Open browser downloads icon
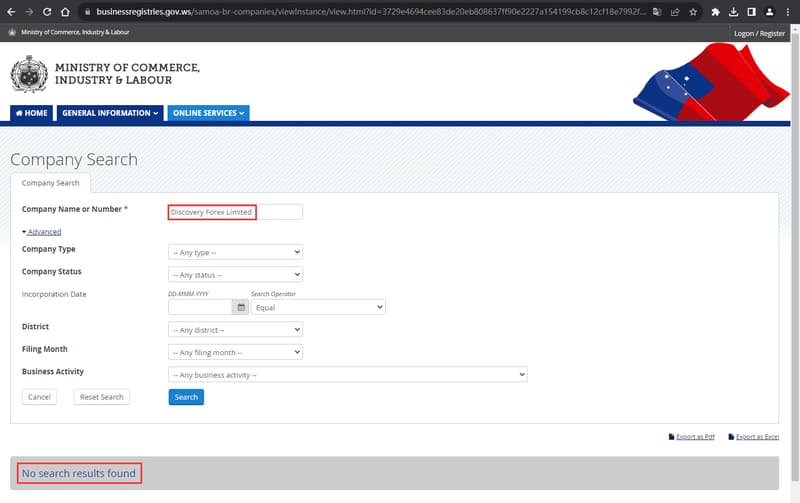The height and width of the screenshot is (503, 800). (x=733, y=12)
